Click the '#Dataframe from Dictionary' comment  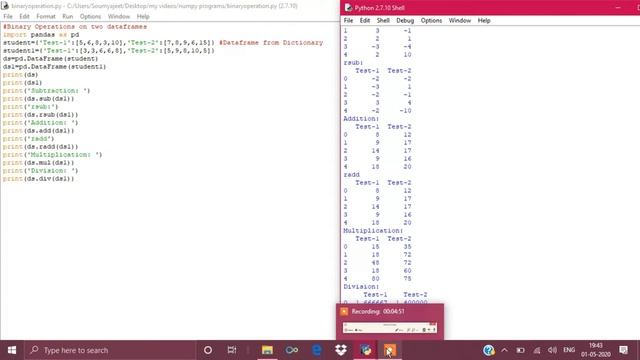(271, 42)
